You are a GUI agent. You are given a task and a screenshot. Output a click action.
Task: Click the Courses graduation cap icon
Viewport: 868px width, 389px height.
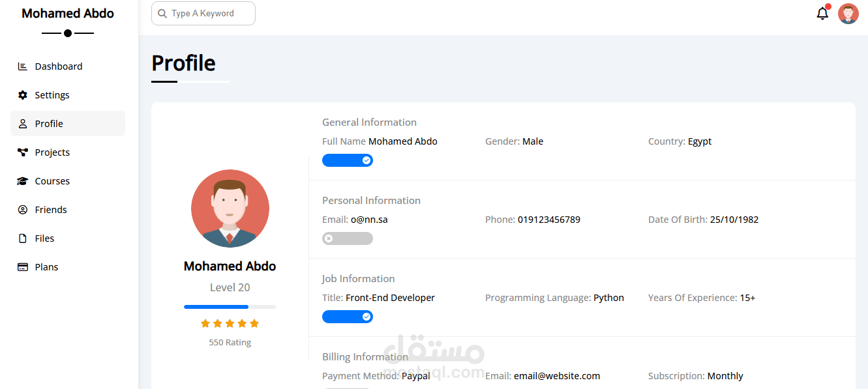[23, 181]
